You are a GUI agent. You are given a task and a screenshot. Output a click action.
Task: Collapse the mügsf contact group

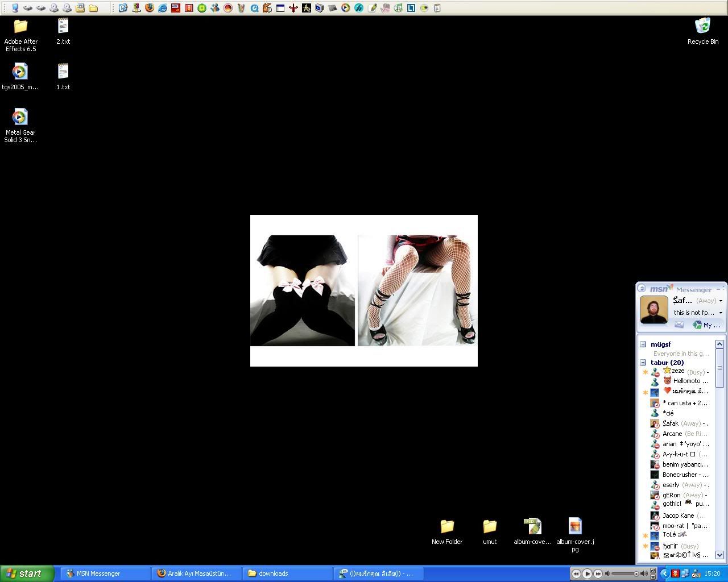coord(643,344)
